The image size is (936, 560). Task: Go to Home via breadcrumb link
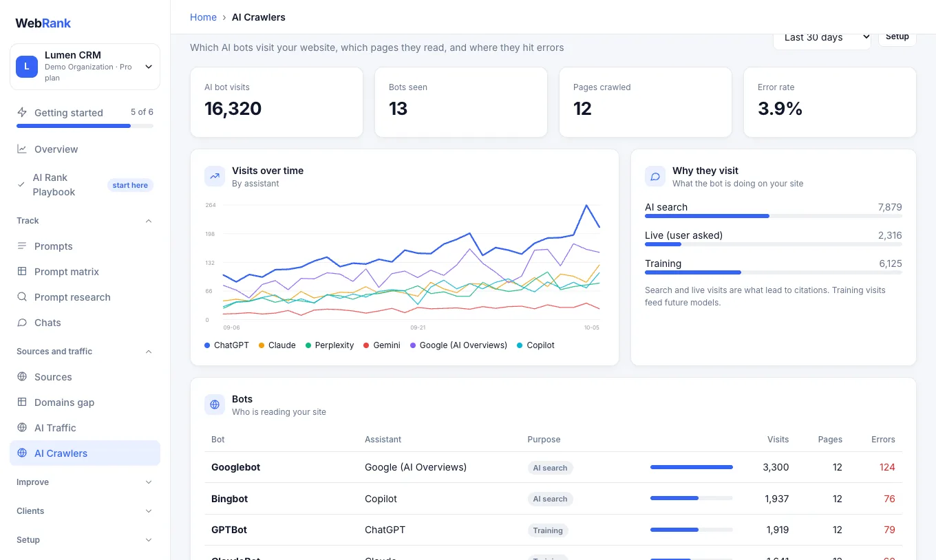pyautogui.click(x=203, y=17)
